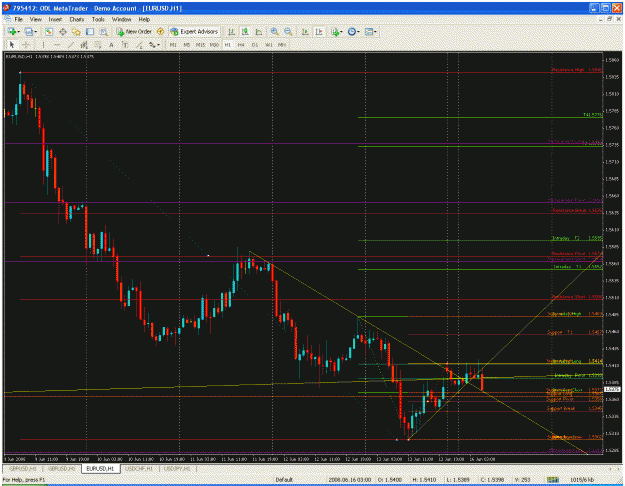Screen dimensions: 625x486
Task: Select the crosshair tool
Action: click(x=26, y=45)
